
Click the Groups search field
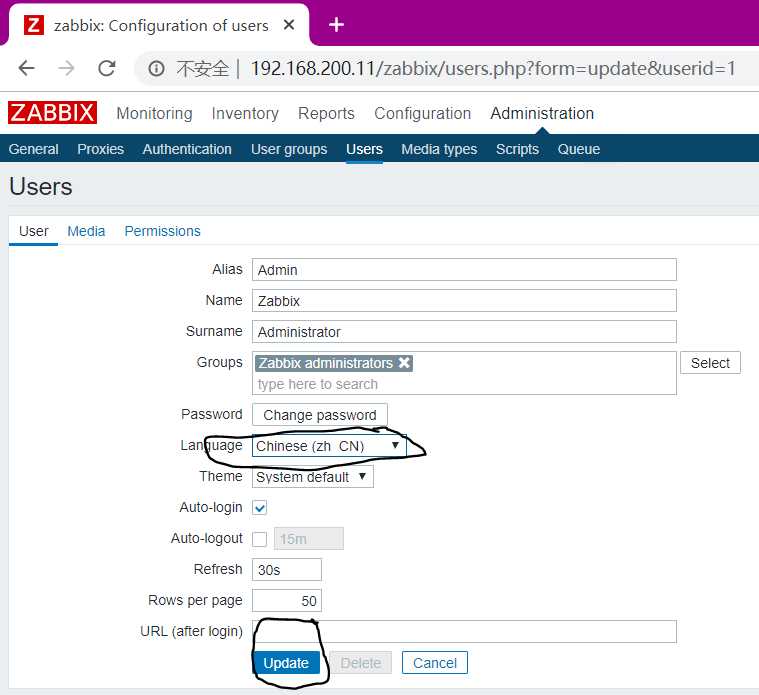tap(464, 384)
